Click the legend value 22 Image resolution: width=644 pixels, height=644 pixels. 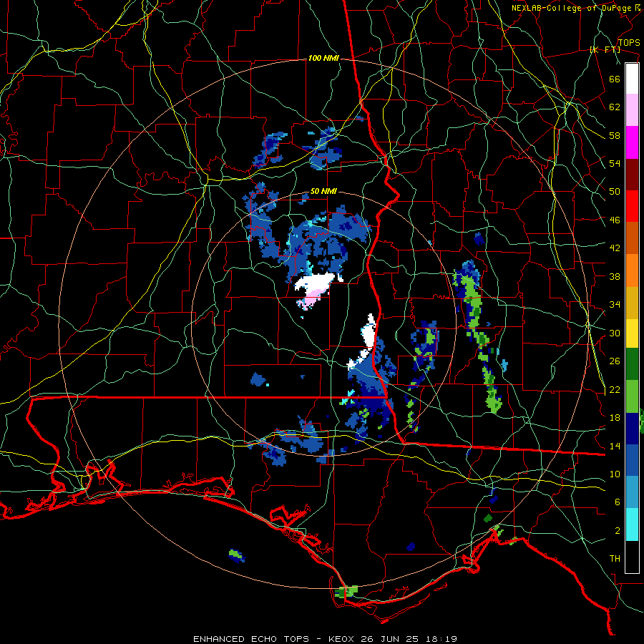point(615,389)
